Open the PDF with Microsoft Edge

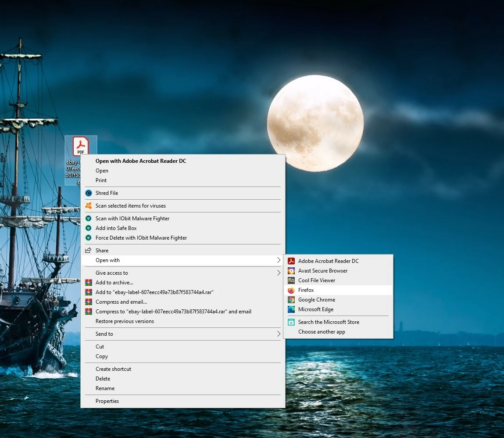338,309
